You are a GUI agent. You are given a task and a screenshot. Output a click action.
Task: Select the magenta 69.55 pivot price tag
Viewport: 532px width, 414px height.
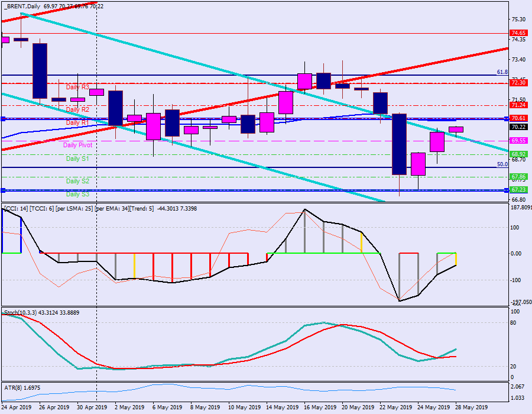click(518, 141)
